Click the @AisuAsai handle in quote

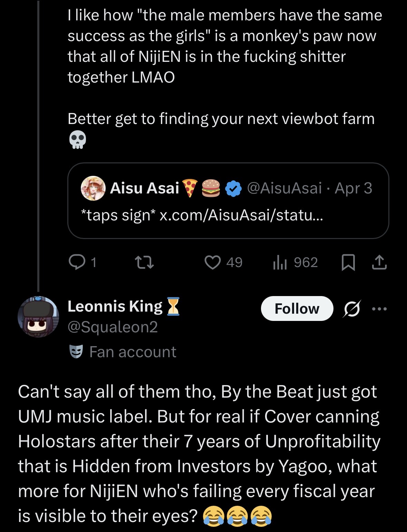(284, 188)
